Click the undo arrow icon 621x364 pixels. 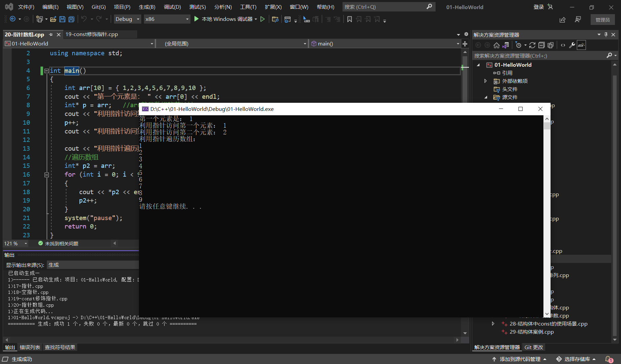pyautogui.click(x=84, y=19)
